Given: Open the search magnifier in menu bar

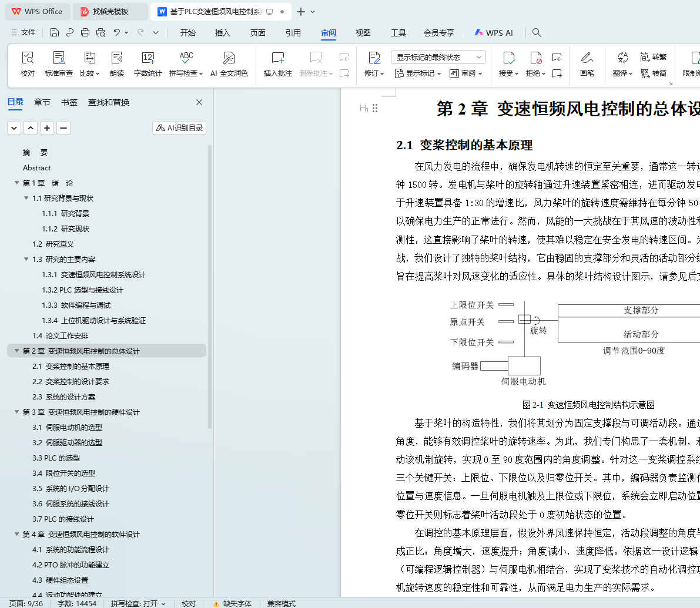Looking at the screenshot, I should pos(537,32).
